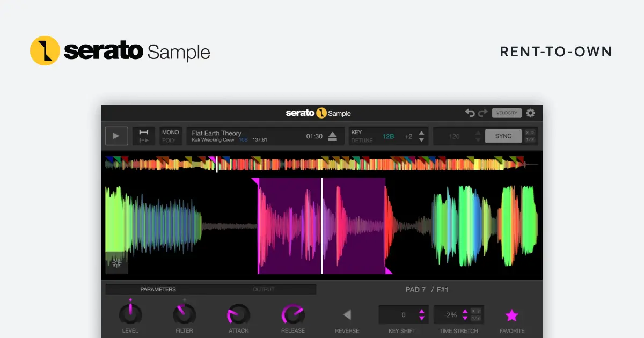This screenshot has width=644, height=338.
Task: Click the redo arrow icon
Action: click(482, 113)
